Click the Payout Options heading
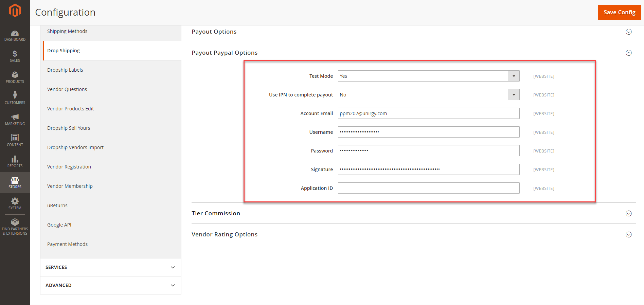This screenshot has width=644, height=305. click(214, 32)
